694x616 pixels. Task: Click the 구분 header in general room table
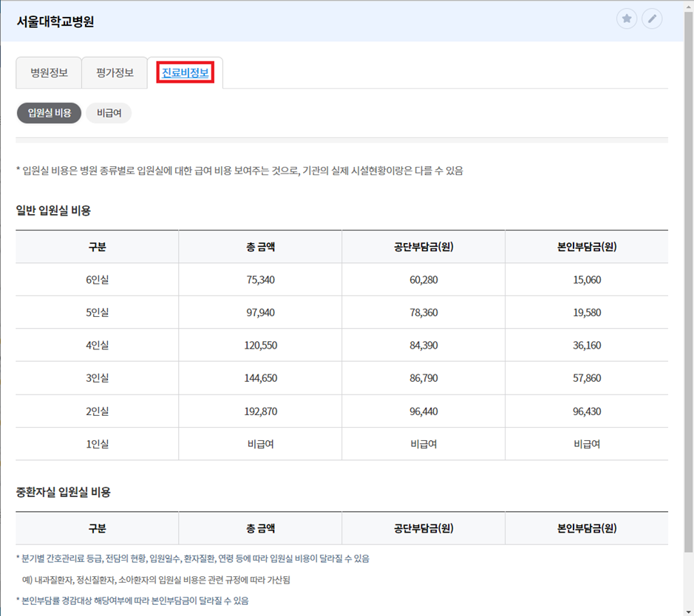(x=97, y=247)
